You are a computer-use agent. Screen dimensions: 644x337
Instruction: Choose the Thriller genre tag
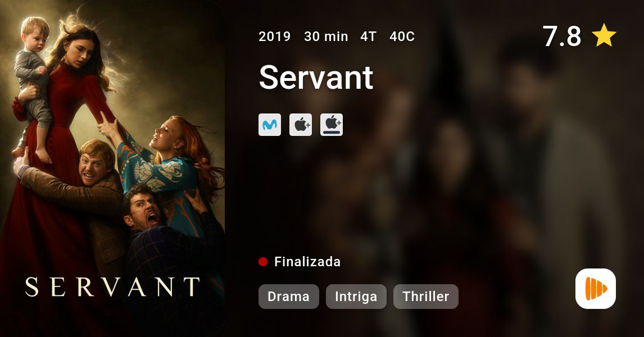pos(426,297)
